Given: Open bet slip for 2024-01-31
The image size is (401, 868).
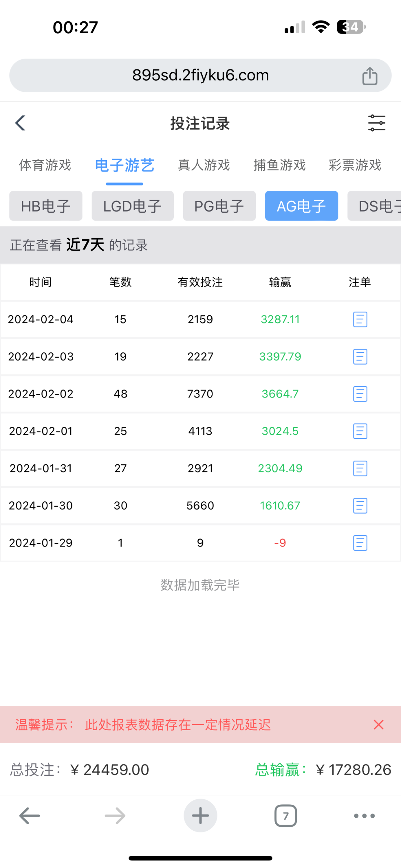Looking at the screenshot, I should click(360, 468).
